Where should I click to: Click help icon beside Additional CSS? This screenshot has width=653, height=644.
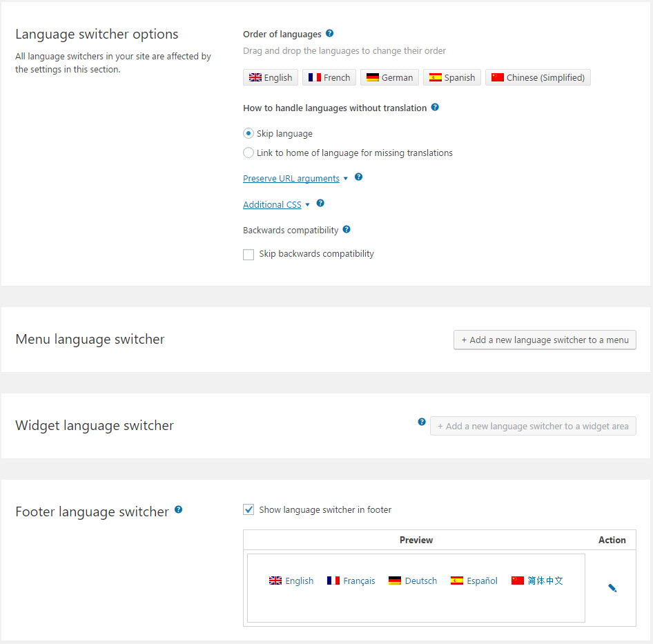[x=320, y=203]
